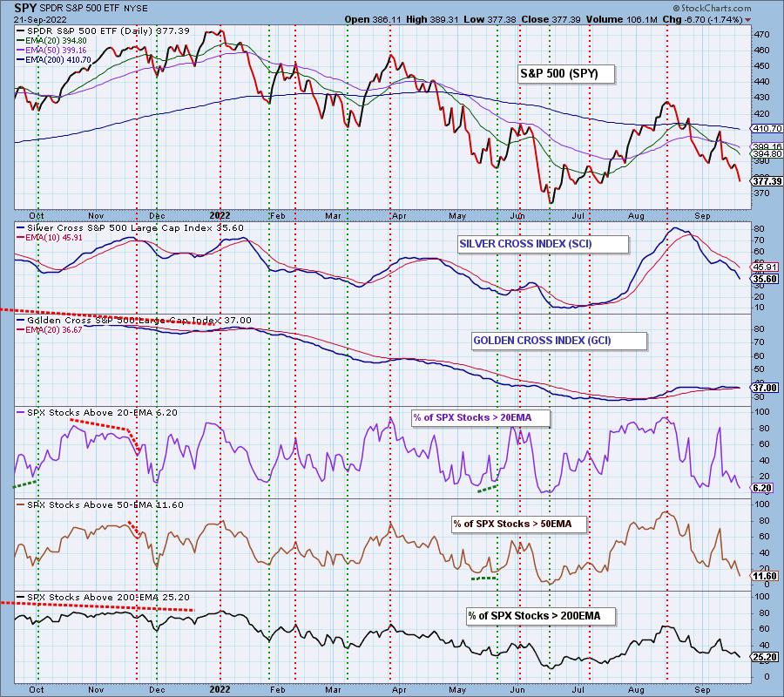The image size is (784, 697).
Task: Click the Oct label on bottom time axis
Action: click(36, 689)
